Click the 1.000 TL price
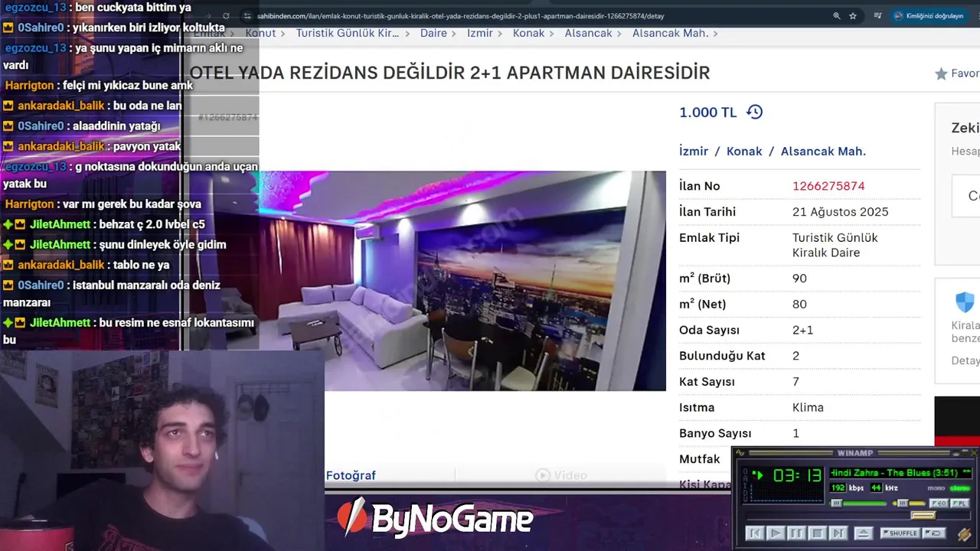The height and width of the screenshot is (551, 980). 707,112
